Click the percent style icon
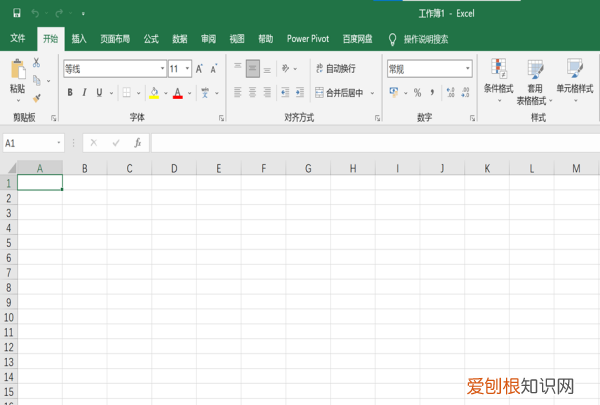 [x=417, y=92]
